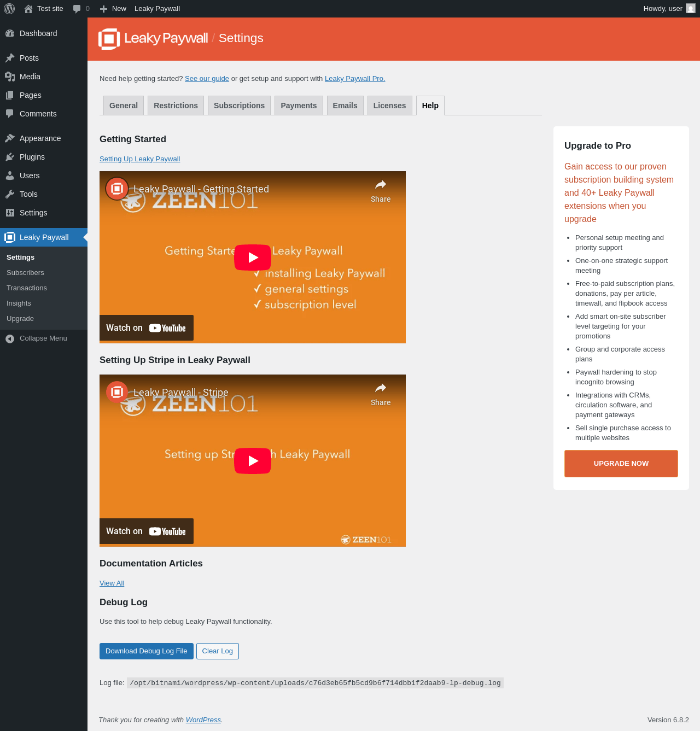Click the Users person icon
This screenshot has width=700, height=731.
10,176
